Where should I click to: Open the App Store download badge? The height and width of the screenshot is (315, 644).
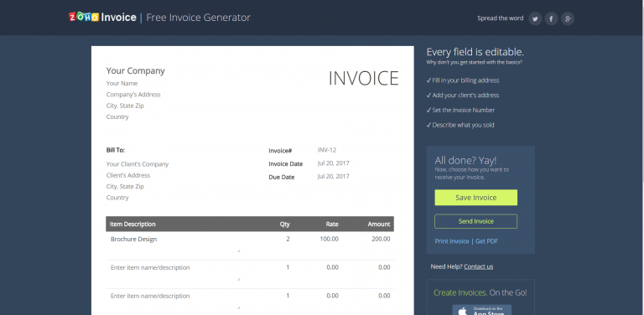(x=482, y=310)
